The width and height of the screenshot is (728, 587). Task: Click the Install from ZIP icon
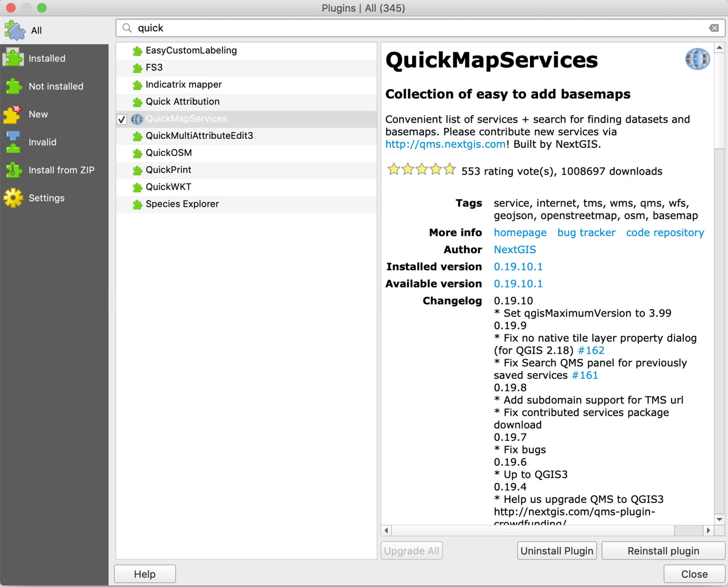pos(13,170)
